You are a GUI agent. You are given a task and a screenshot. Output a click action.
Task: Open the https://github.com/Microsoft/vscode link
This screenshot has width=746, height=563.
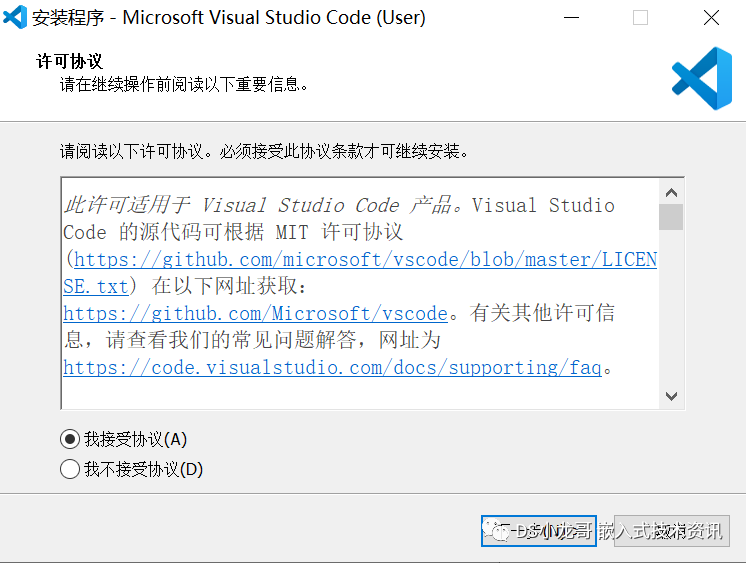pos(255,314)
